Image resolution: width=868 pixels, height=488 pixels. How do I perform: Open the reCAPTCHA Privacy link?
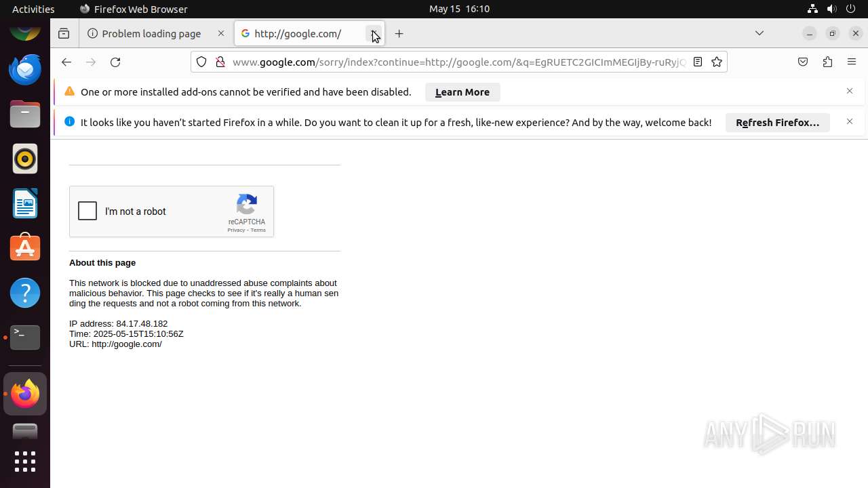coord(236,230)
